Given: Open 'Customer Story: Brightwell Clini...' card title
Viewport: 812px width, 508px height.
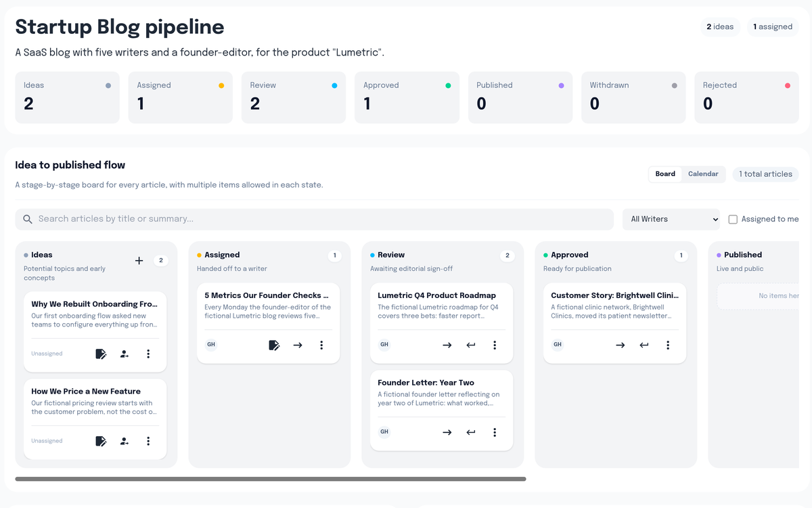Looking at the screenshot, I should (614, 295).
